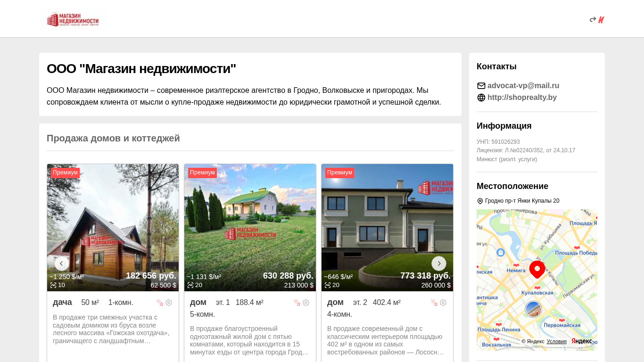Click the Минюст (риэлт. услуги) line
This screenshot has height=362, width=644.
(507, 159)
